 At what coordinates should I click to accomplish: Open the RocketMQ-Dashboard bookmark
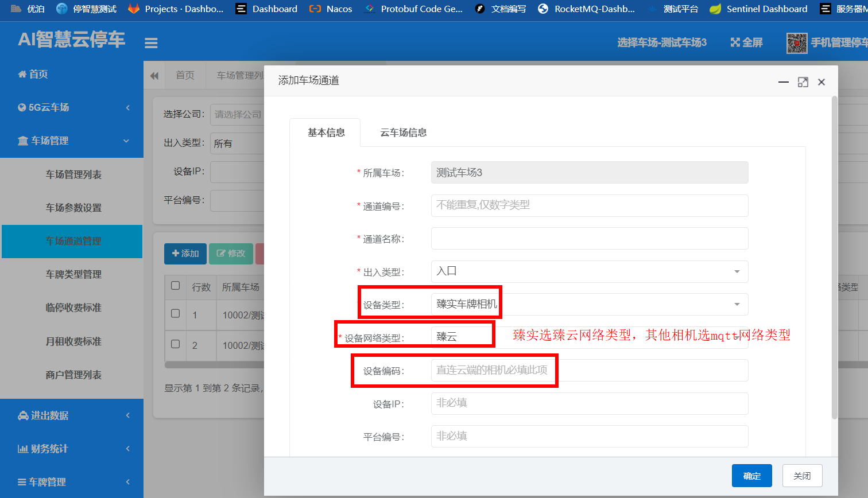586,9
